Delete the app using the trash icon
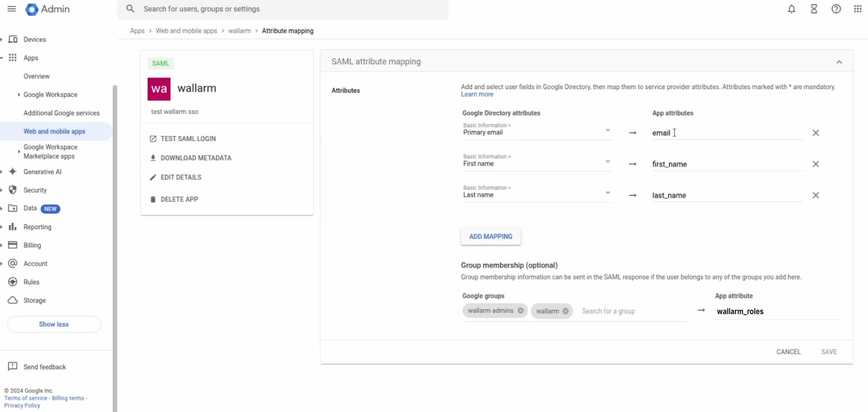This screenshot has height=412, width=868. click(153, 199)
